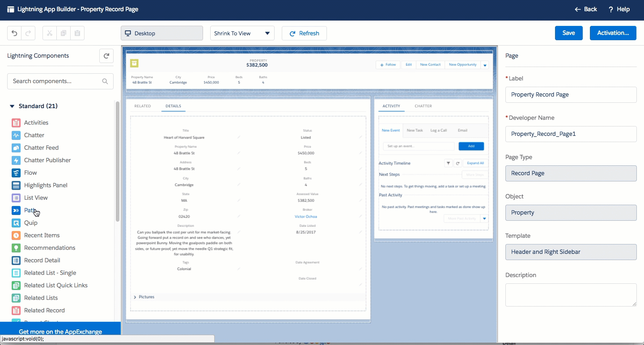
Task: Switch to the Activity tab
Action: click(x=391, y=106)
